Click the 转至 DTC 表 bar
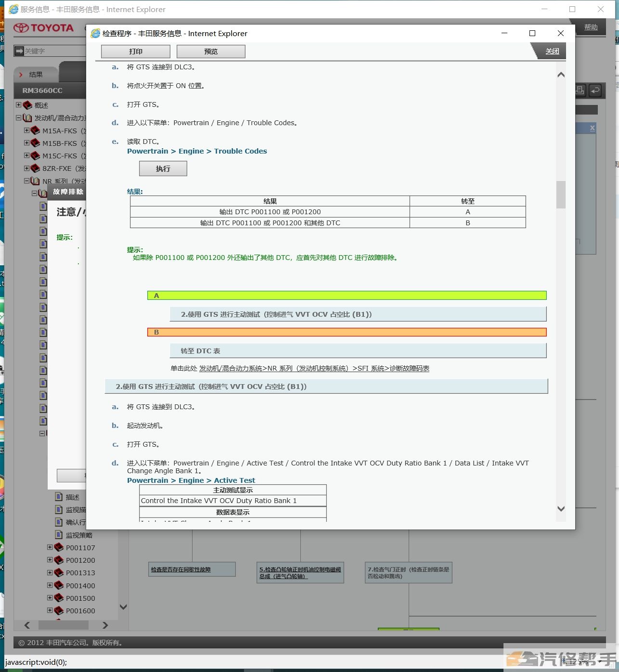This screenshot has width=619, height=672. pyautogui.click(x=358, y=351)
